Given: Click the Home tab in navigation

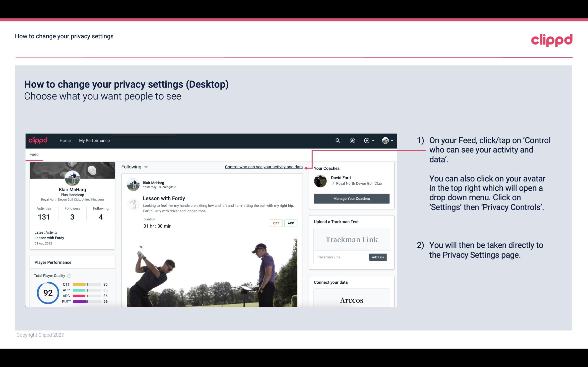Looking at the screenshot, I should [65, 140].
